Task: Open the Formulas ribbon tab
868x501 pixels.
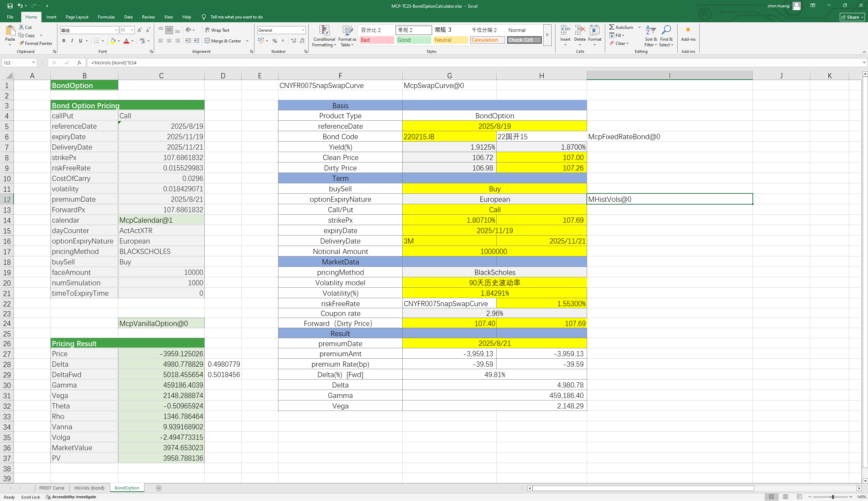Action: coord(106,17)
